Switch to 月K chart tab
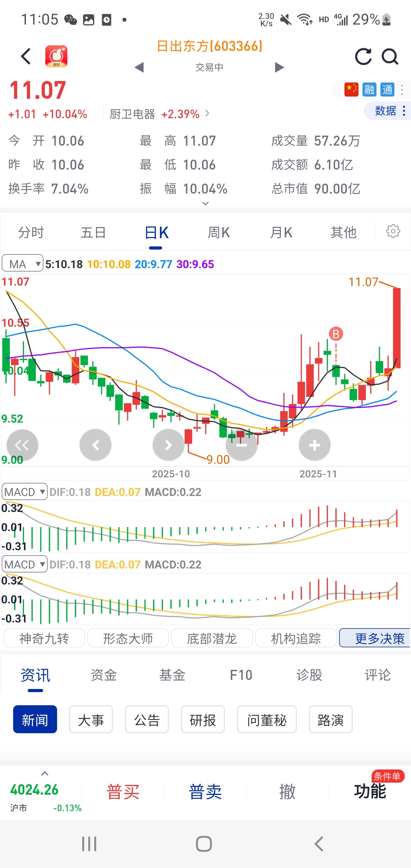 point(281,232)
